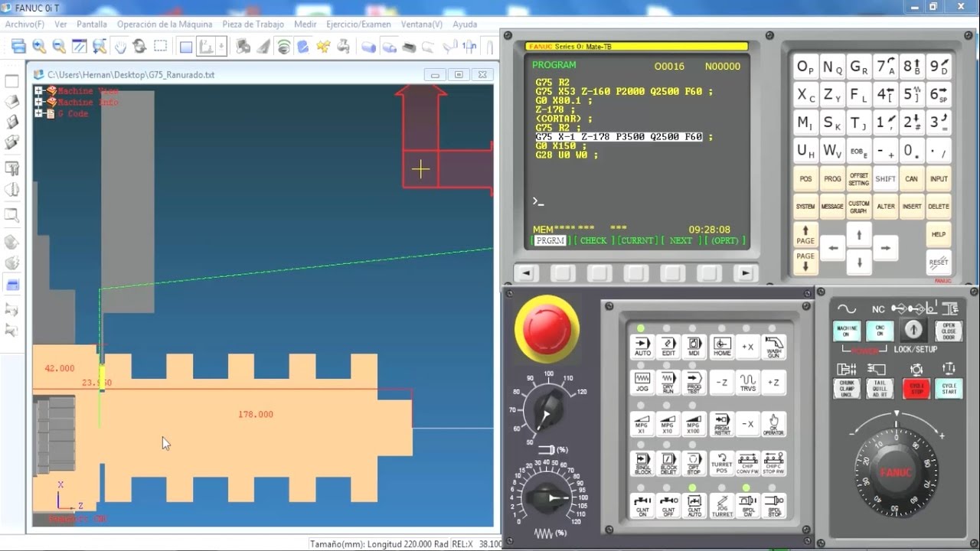Click the CHECK soft key label on CRT
The image size is (980, 551).
tap(593, 240)
